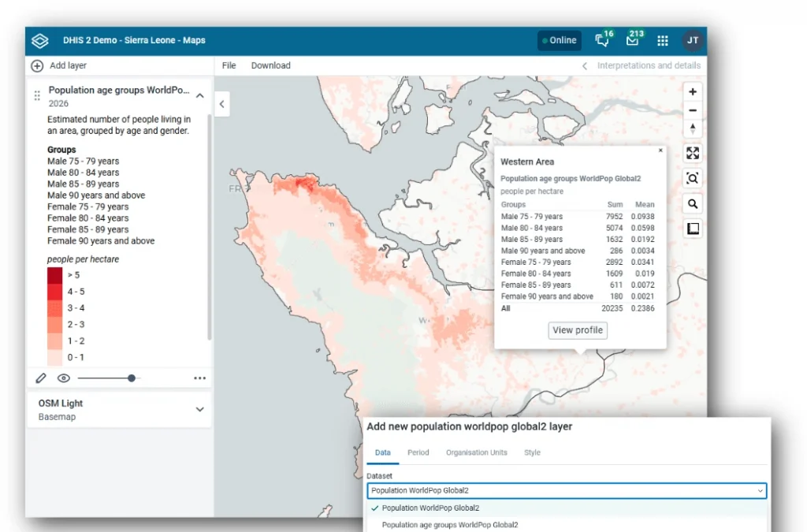This screenshot has width=807, height=532.
Task: Hide the Population age groups WorldPop layer
Action: [x=64, y=378]
